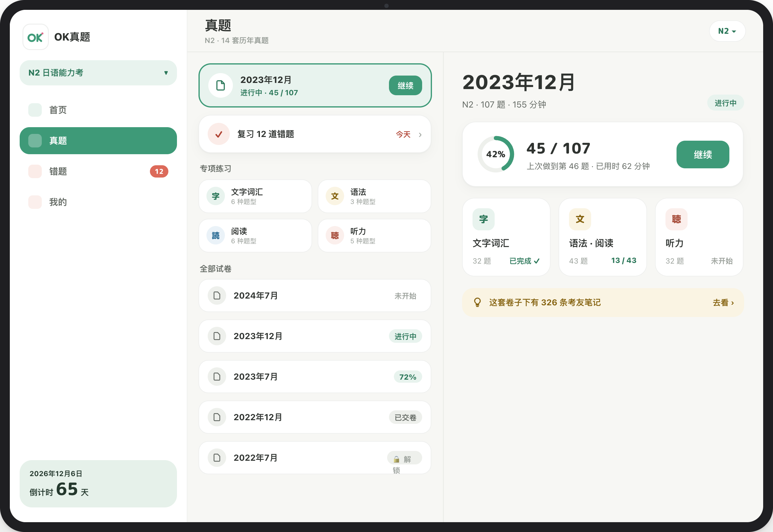Click 继续 on the 进行中 45/107 card

pos(405,85)
